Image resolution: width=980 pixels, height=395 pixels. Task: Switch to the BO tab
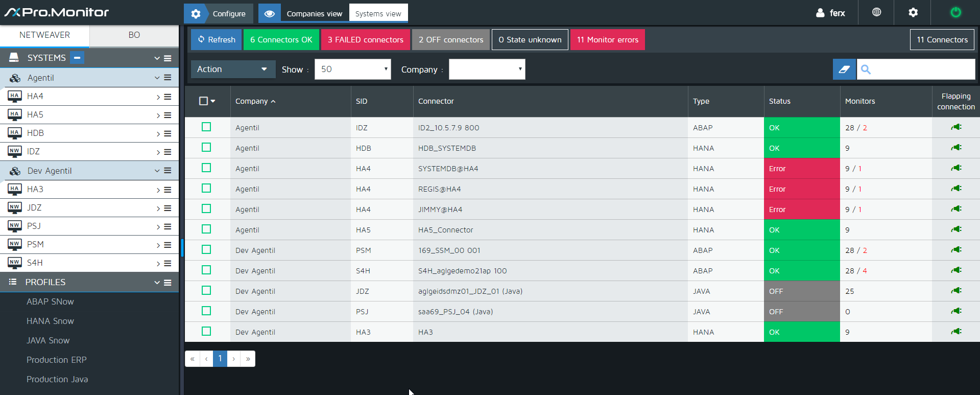click(134, 35)
